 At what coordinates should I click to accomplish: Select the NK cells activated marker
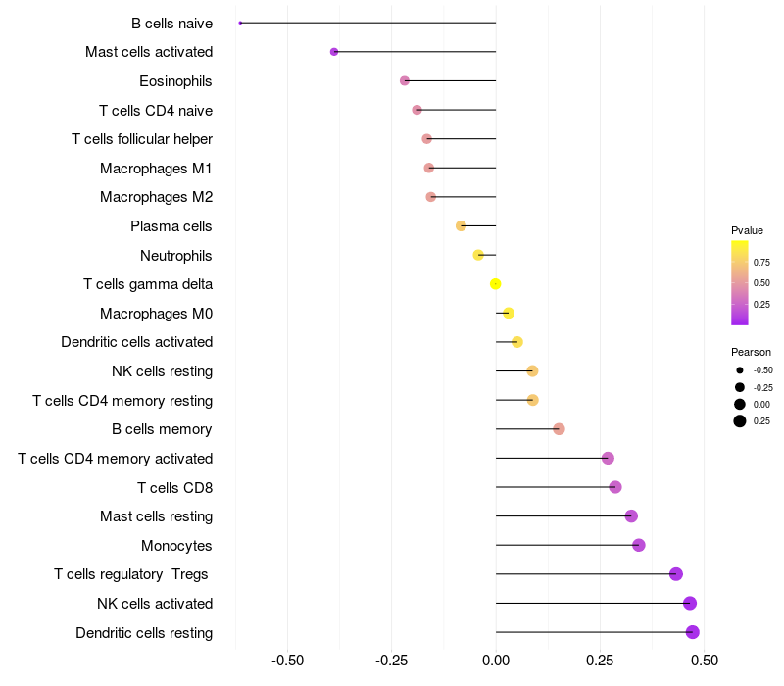pyautogui.click(x=690, y=604)
